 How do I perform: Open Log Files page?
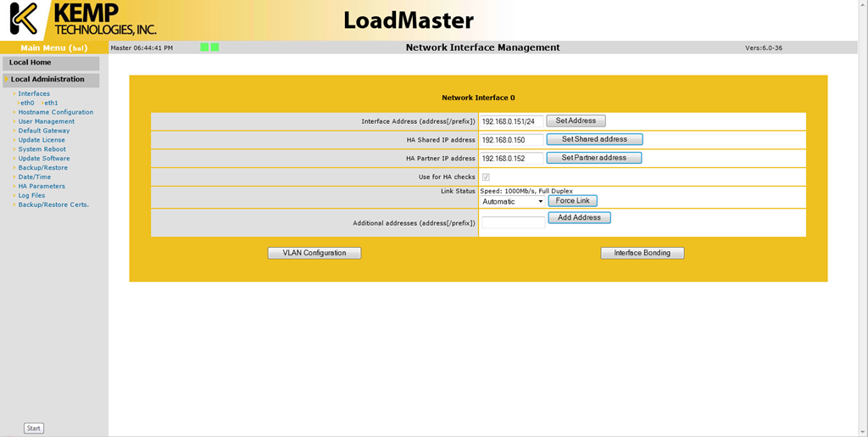pos(31,195)
